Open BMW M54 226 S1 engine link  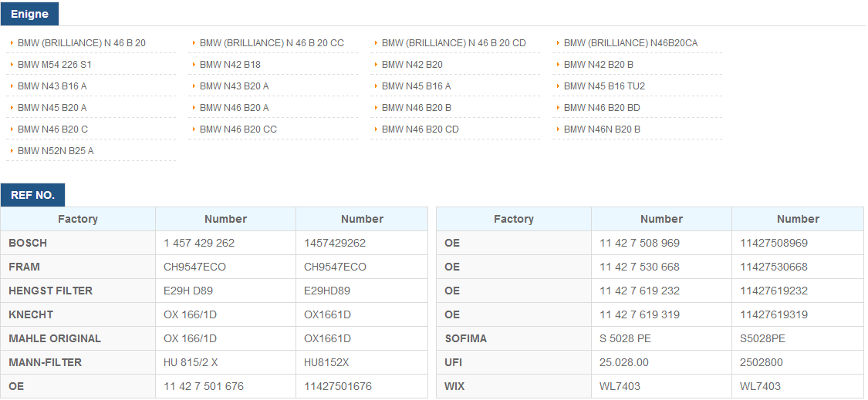click(x=55, y=64)
